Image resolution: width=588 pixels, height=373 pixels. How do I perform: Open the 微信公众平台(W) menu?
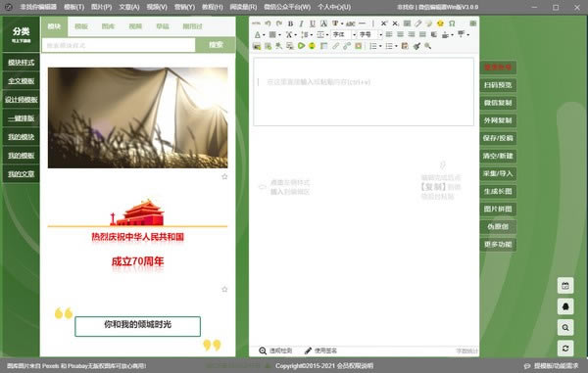click(x=287, y=7)
